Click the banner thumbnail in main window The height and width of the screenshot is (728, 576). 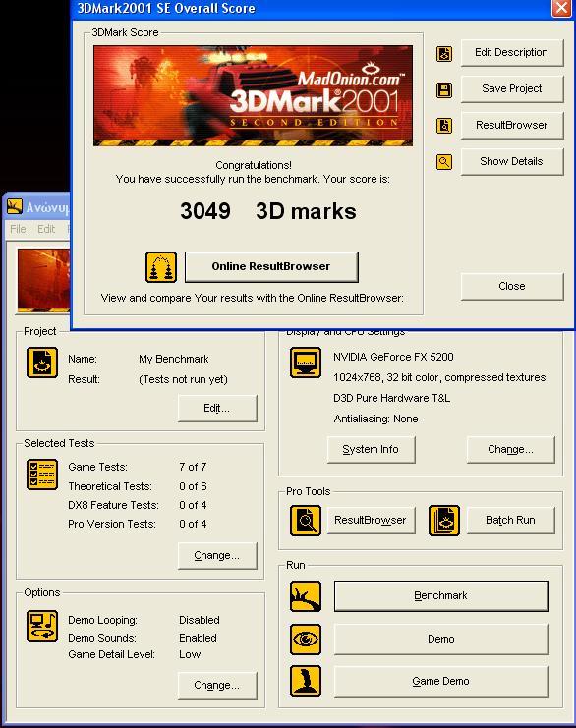click(x=43, y=280)
